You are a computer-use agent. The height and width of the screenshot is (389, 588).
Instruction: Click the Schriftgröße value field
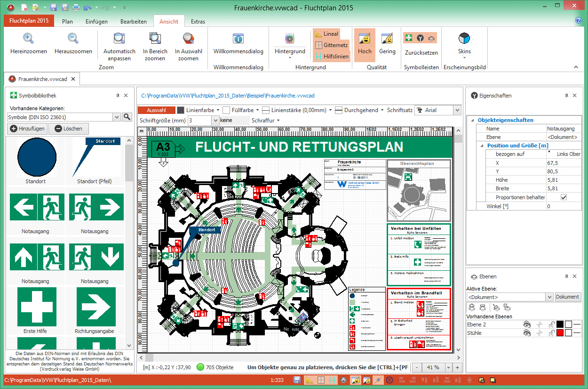click(x=200, y=121)
